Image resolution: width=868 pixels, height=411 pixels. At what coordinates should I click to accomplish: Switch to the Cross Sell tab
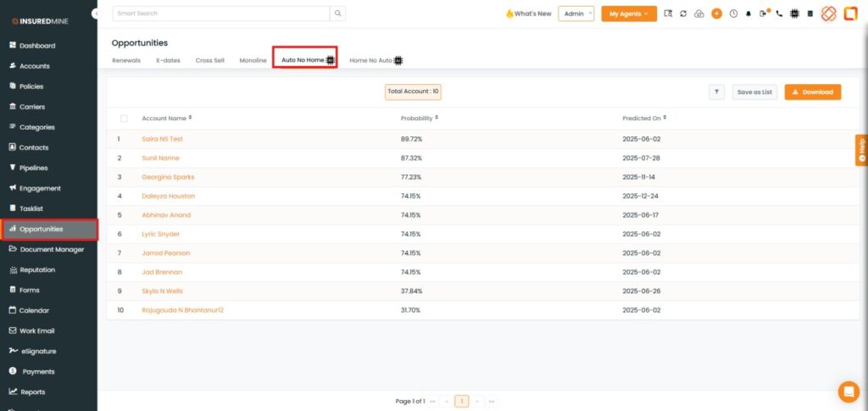209,60
